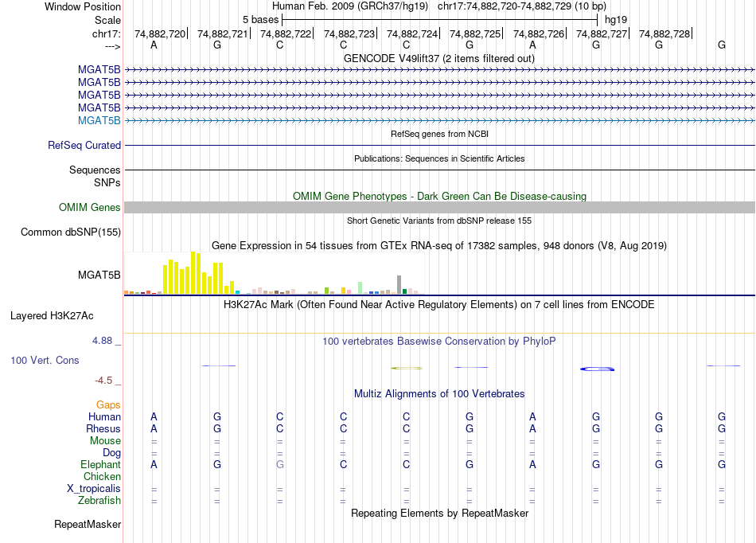Click the Common dbSNP(155) track label
The image size is (756, 543).
[x=70, y=232]
